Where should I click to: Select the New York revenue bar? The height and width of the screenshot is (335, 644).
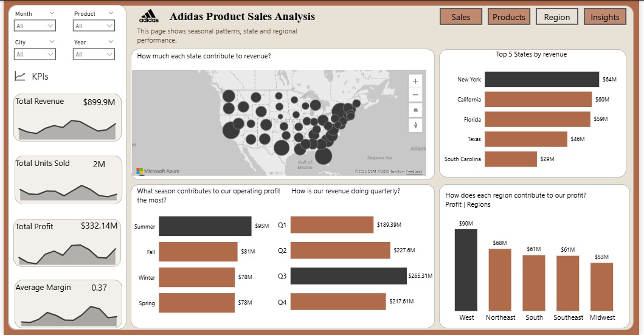(x=541, y=80)
